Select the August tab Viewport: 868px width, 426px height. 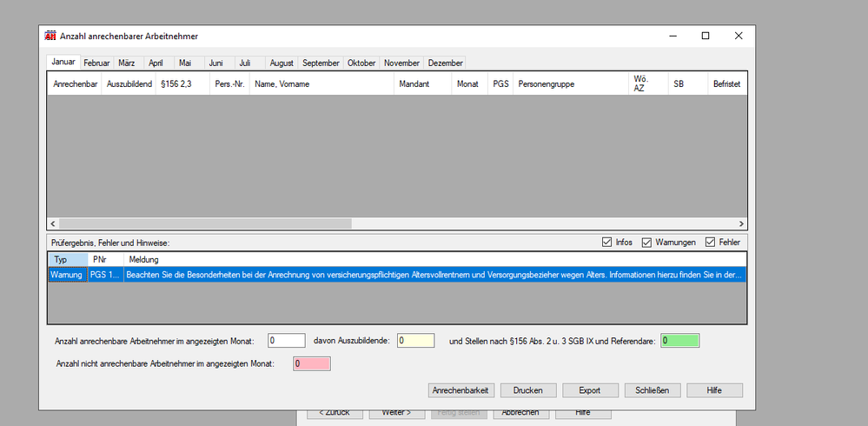282,63
